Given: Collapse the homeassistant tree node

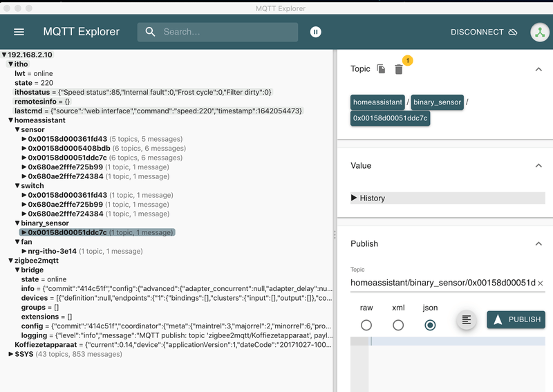Looking at the screenshot, I should (x=11, y=120).
